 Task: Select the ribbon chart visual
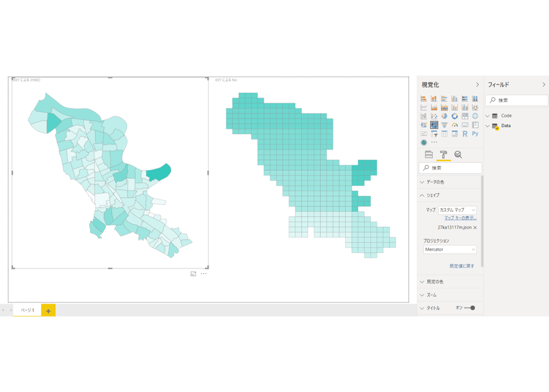(x=475, y=107)
